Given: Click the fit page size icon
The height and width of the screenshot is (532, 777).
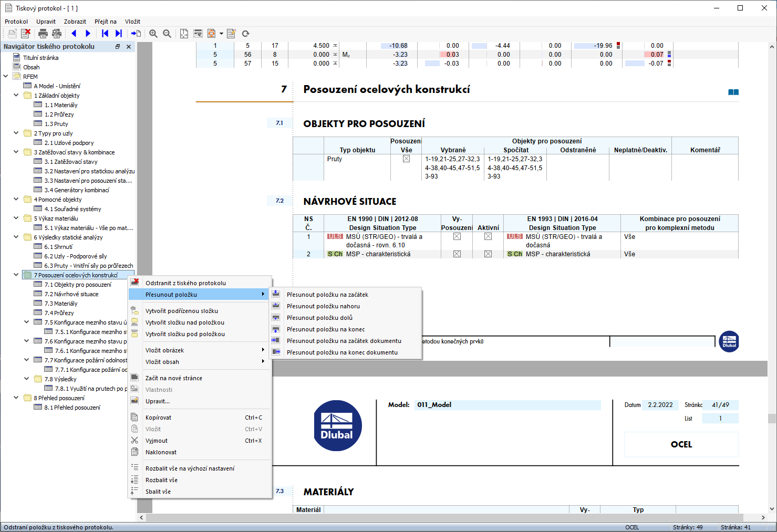Looking at the screenshot, I should pos(184,34).
